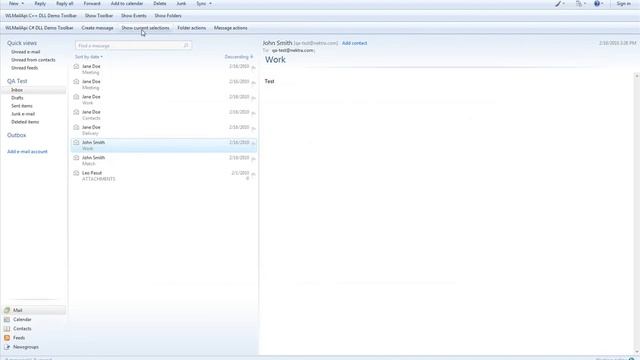Click paperclip attachment icon on Leo Fasut message

tap(247, 178)
